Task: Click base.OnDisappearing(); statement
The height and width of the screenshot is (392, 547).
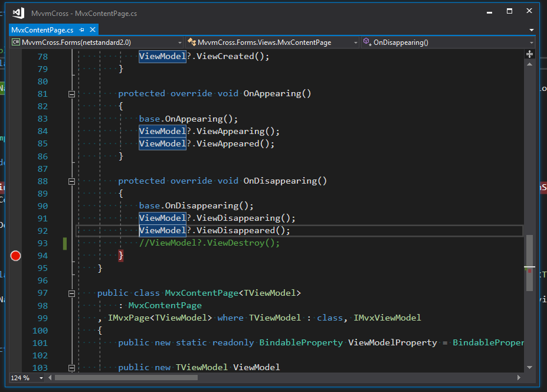Action: click(x=196, y=205)
